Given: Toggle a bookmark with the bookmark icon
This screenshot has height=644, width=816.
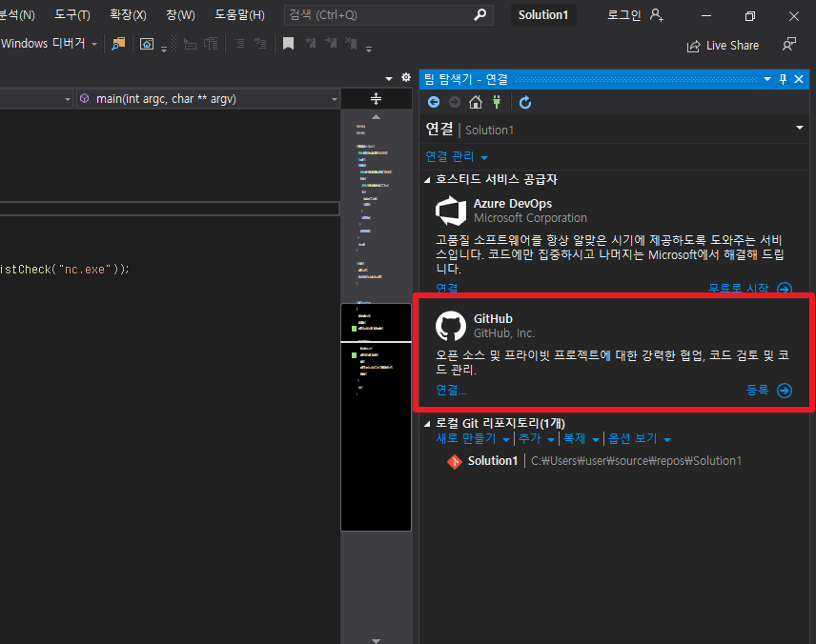Looking at the screenshot, I should click(288, 44).
